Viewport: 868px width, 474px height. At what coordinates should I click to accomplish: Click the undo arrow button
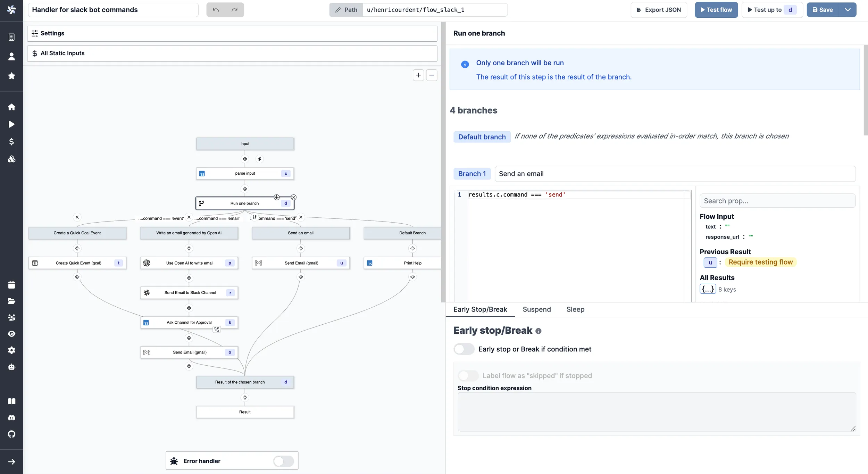coord(216,10)
